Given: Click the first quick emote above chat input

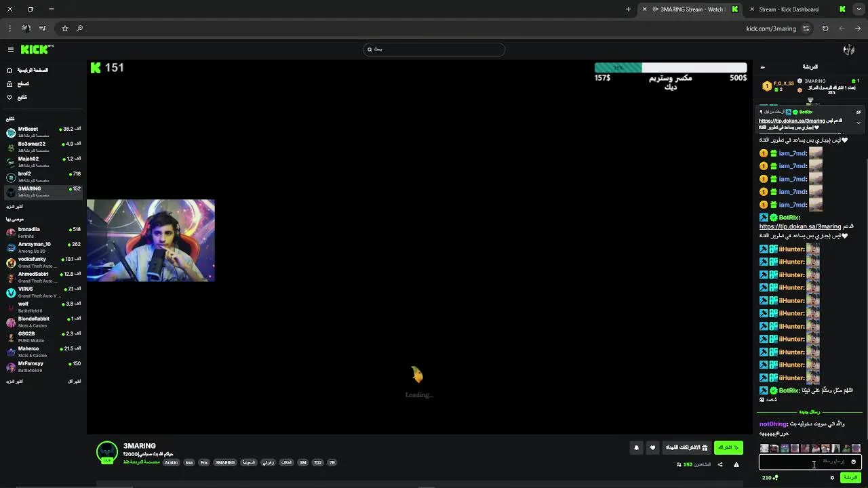Looking at the screenshot, I should pos(764,449).
